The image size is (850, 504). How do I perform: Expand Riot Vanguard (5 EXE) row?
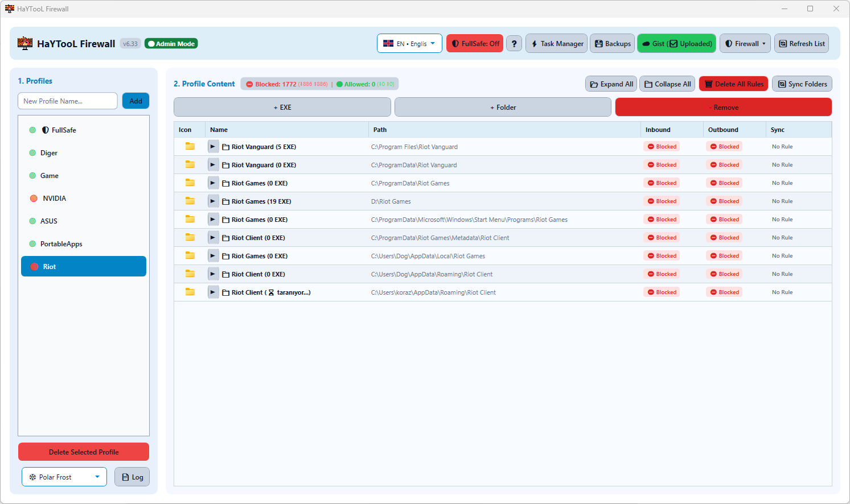213,147
